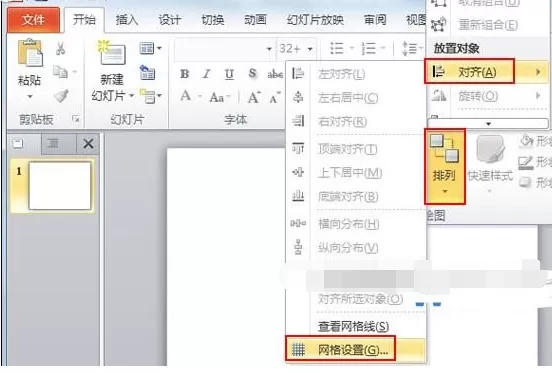The width and height of the screenshot is (552, 373).
Task: Open the 对齐(A) align submenu
Action: (x=487, y=72)
